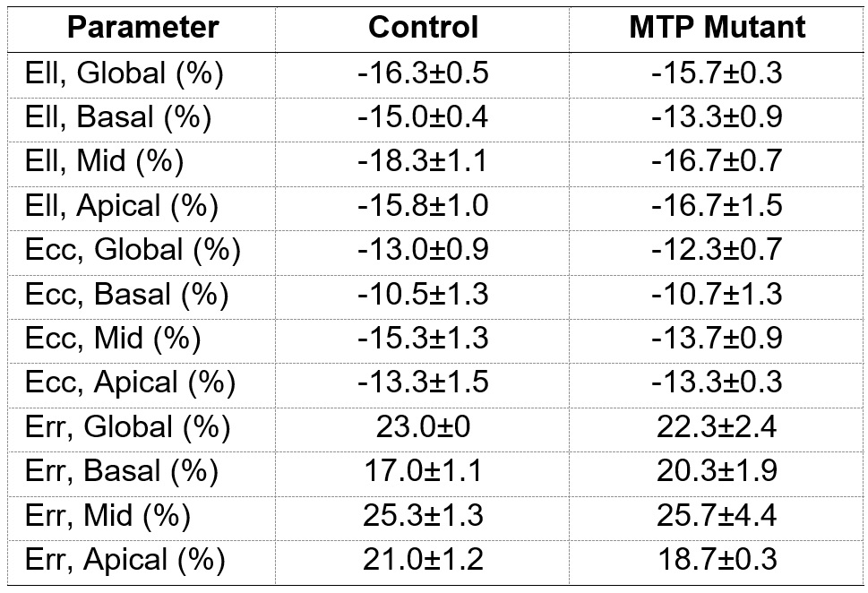
Task: Click the Ell, Mid (%) label cell
Action: pos(105,161)
